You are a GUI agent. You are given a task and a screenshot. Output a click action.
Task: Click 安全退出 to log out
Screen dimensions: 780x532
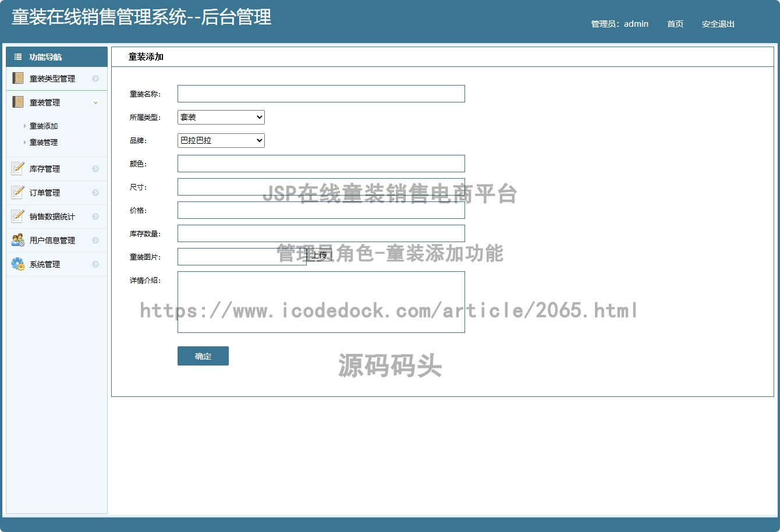[x=718, y=24]
